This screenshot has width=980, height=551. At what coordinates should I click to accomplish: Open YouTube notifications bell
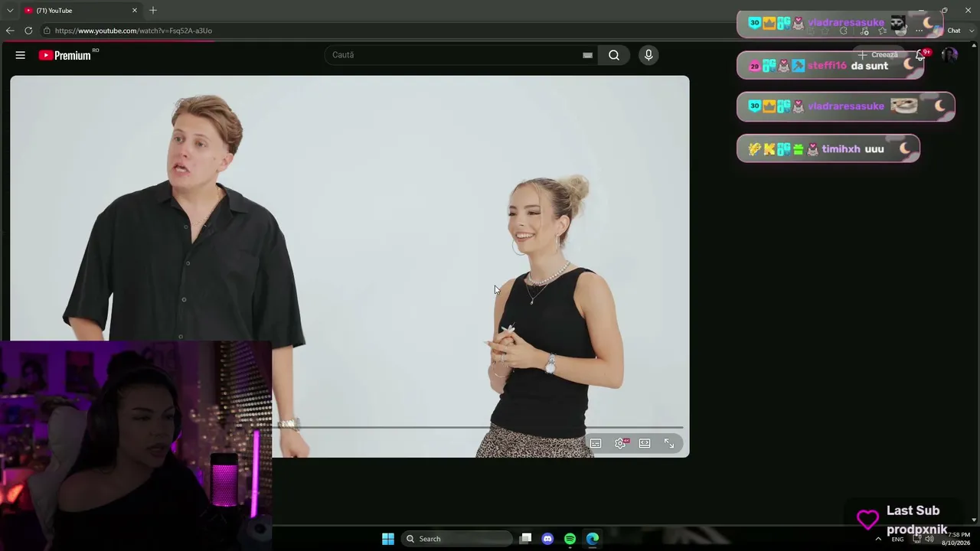click(920, 55)
